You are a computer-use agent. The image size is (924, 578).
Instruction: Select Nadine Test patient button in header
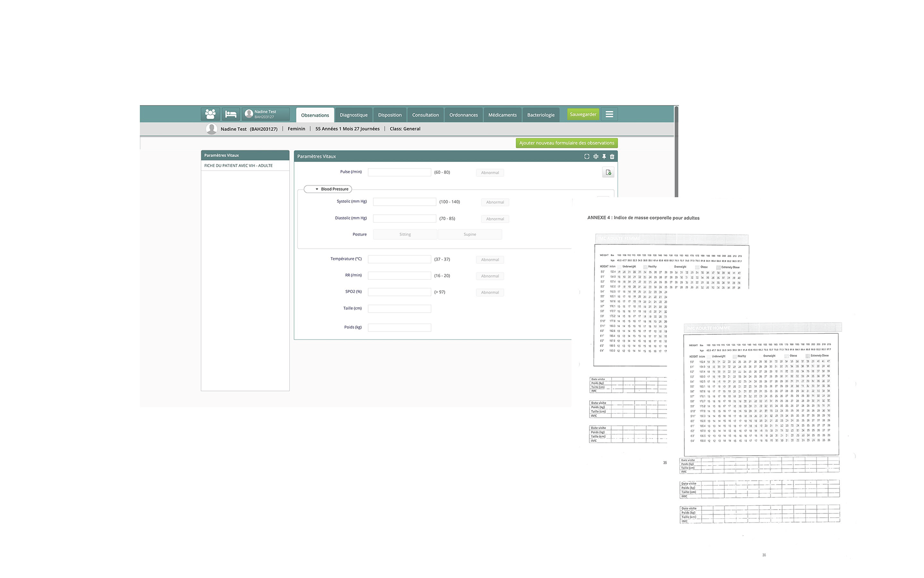tap(266, 114)
